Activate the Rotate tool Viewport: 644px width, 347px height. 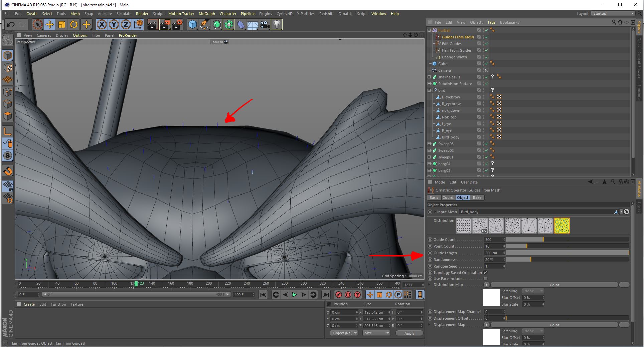click(x=74, y=24)
